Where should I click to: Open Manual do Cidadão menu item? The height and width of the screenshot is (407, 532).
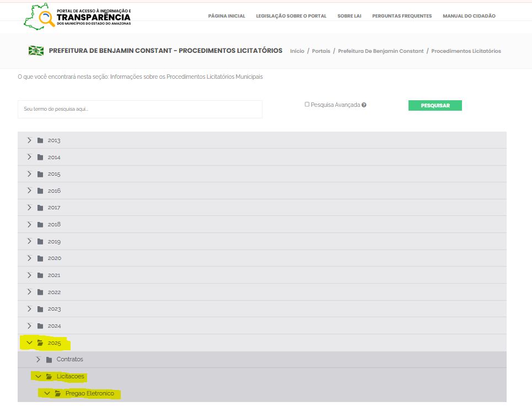[x=469, y=16]
